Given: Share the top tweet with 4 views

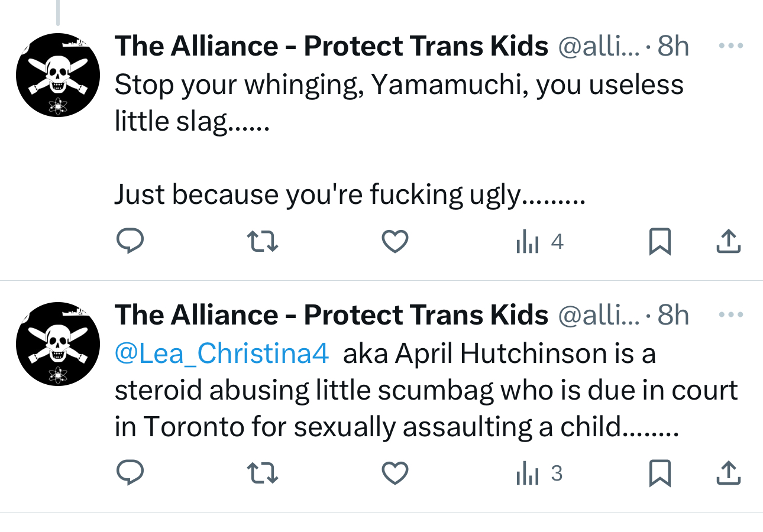Looking at the screenshot, I should click(x=729, y=242).
